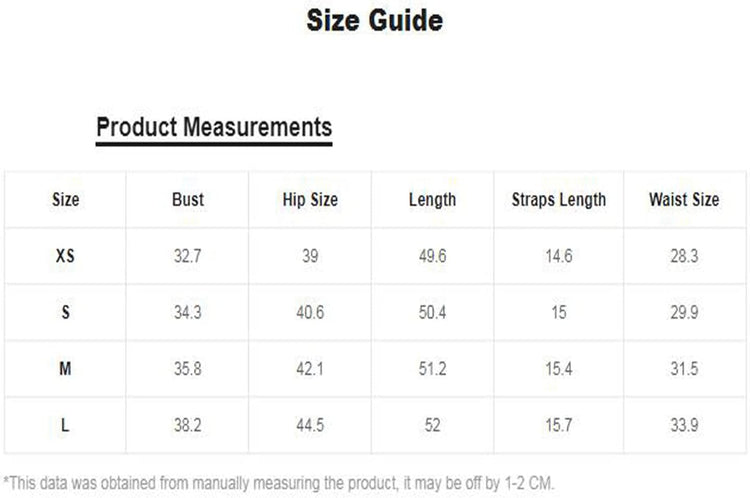Select the XS size row label

(x=65, y=256)
